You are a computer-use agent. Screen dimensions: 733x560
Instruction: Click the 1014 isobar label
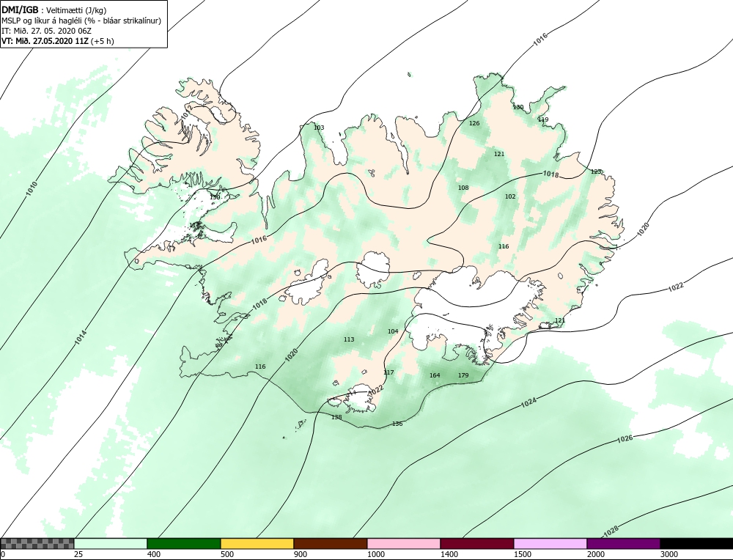pyautogui.click(x=81, y=338)
